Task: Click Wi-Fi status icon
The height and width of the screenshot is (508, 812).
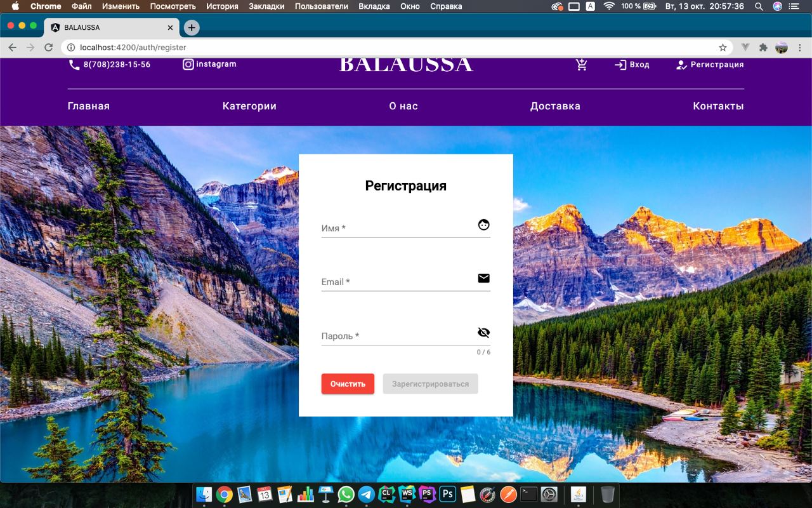Action: [x=609, y=6]
